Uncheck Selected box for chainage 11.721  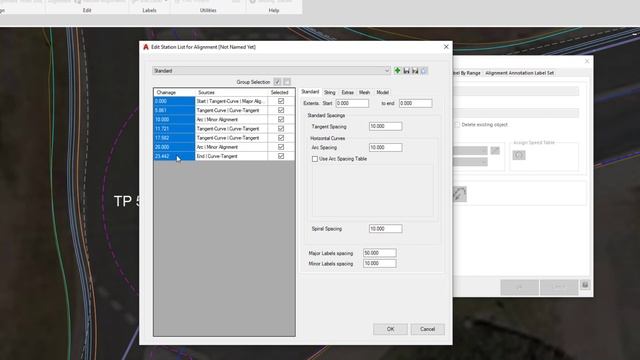281,129
